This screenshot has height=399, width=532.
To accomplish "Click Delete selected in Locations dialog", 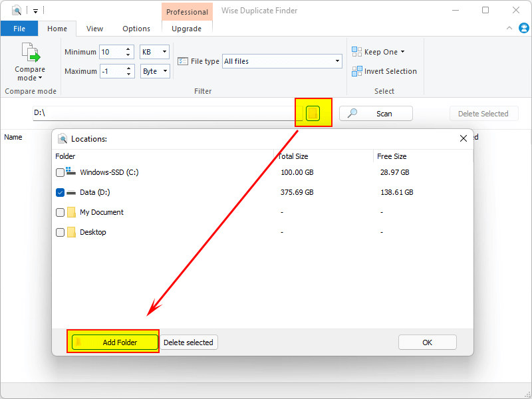I will pos(189,342).
